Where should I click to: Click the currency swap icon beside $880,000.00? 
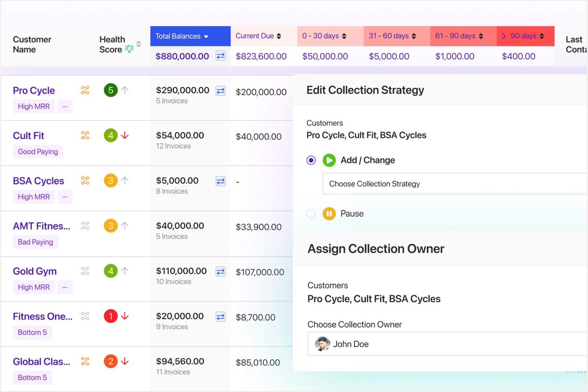click(x=221, y=56)
